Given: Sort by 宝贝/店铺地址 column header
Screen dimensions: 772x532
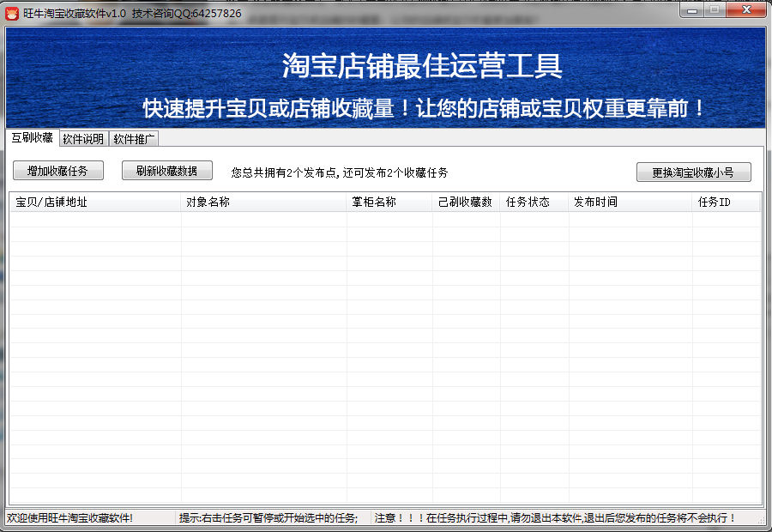Looking at the screenshot, I should 94,203.
